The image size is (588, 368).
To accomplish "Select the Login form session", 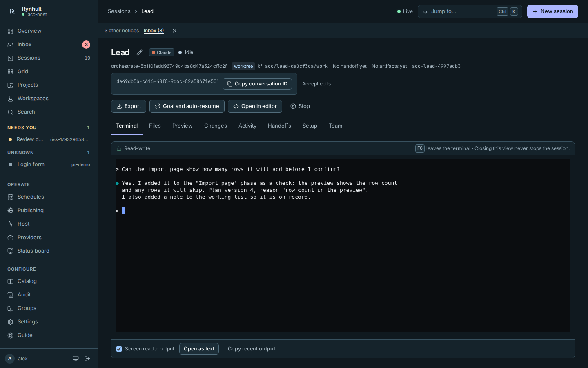I will [x=49, y=164].
